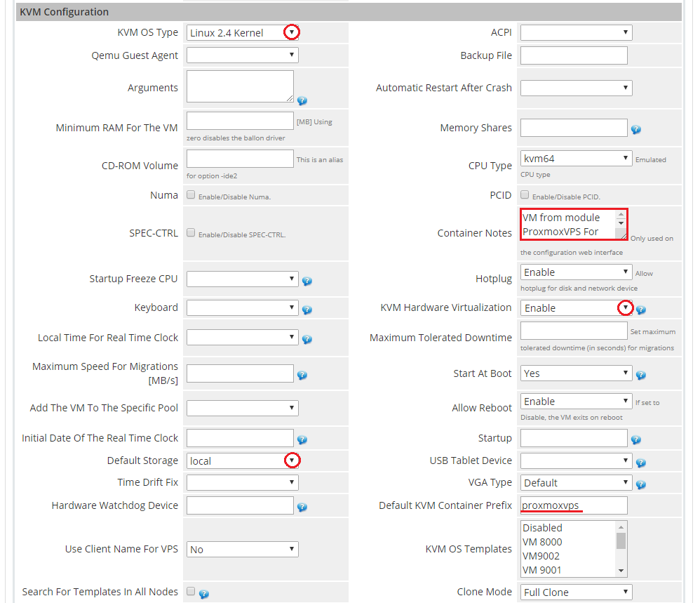Click the Minimum RAM For The VM field
This screenshot has height=603, width=700.
240,121
